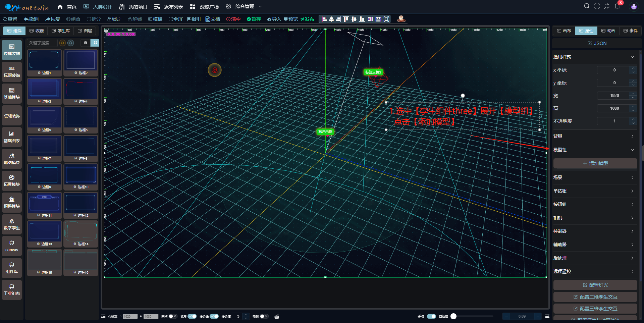Open the 图层 (layers) tab

tap(85, 31)
